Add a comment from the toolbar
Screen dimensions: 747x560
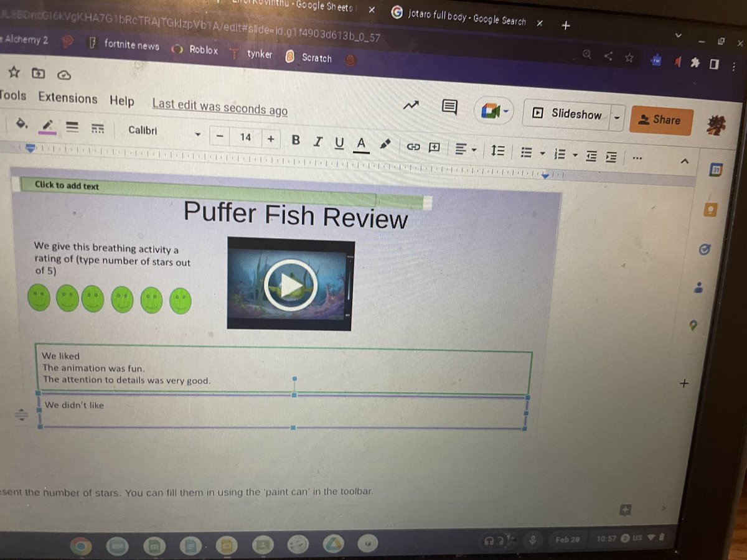(435, 147)
